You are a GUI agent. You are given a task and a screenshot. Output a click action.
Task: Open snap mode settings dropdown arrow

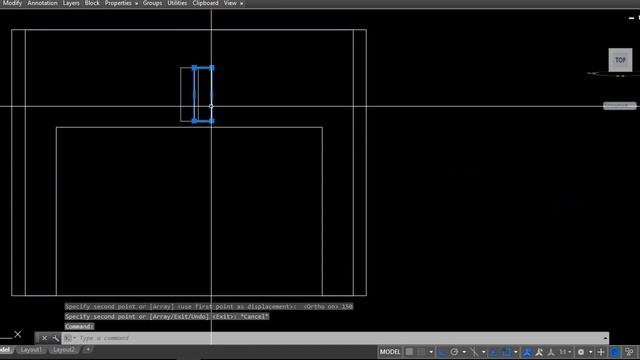pyautogui.click(x=431, y=352)
